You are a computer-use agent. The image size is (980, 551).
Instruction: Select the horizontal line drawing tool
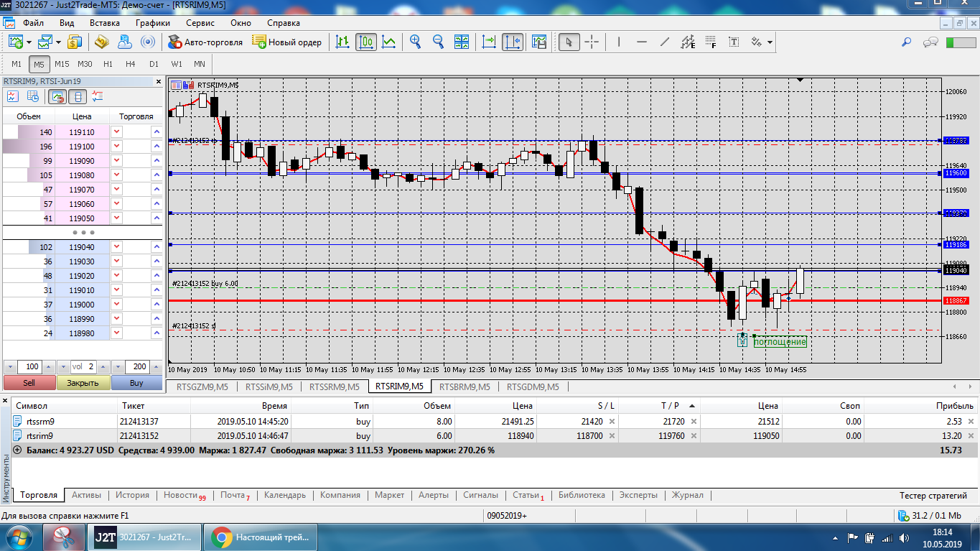[642, 42]
